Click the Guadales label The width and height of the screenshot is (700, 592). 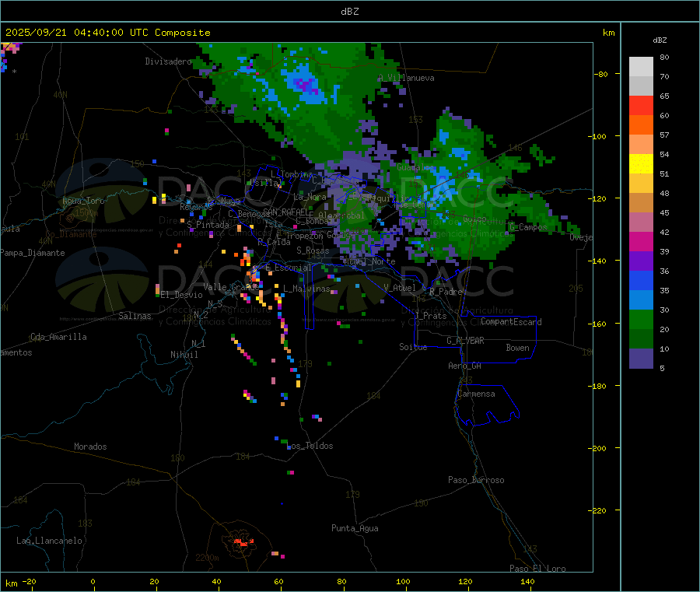coord(415,167)
